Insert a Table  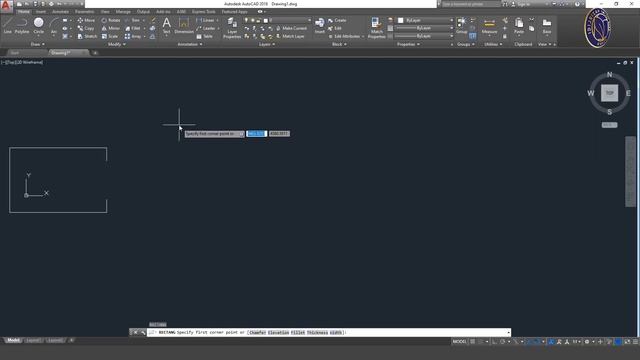click(204, 36)
